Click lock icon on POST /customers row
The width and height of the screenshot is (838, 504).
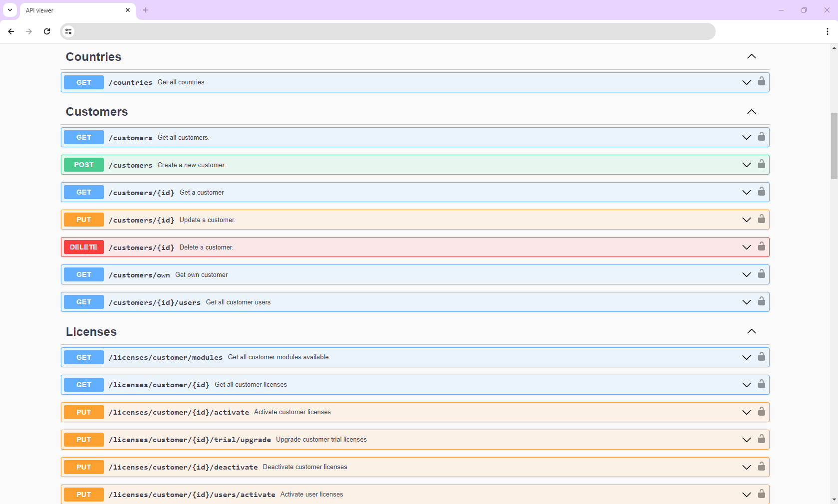point(761,164)
